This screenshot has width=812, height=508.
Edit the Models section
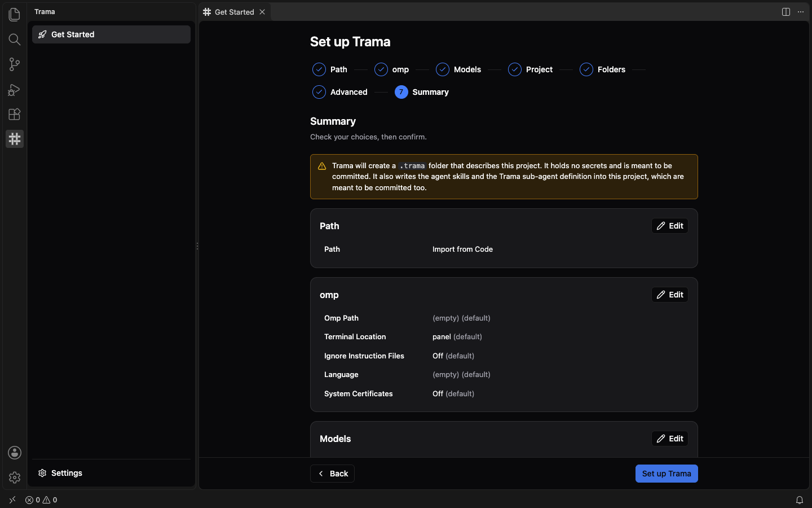(670, 439)
